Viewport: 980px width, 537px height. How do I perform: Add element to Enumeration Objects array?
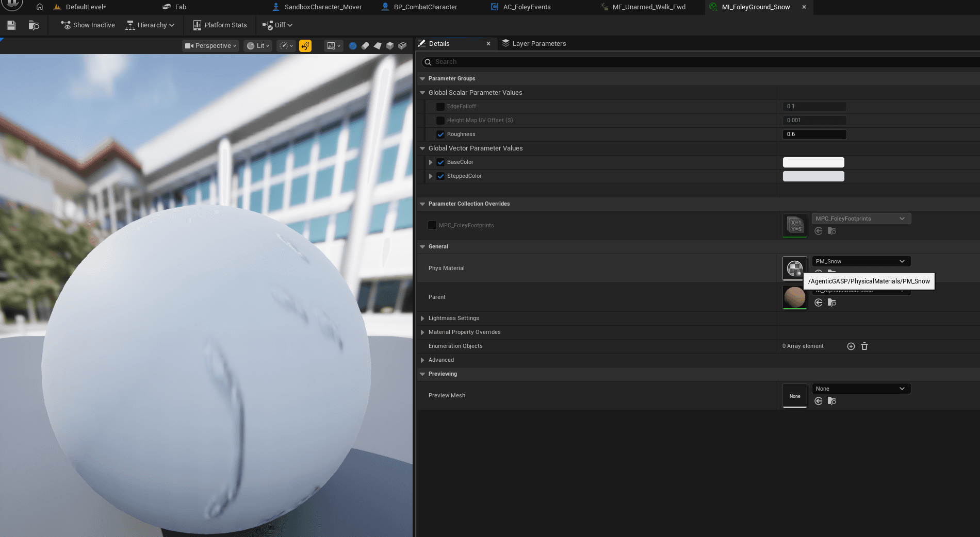(x=851, y=346)
